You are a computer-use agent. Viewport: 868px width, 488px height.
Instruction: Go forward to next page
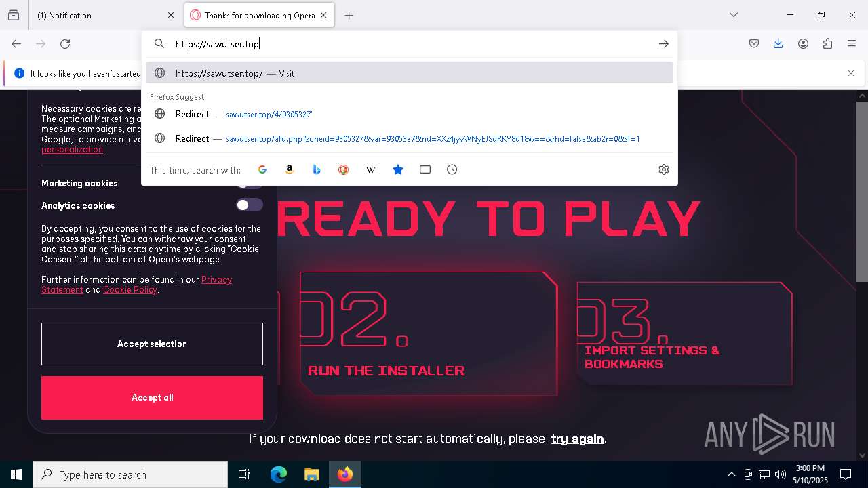pyautogui.click(x=41, y=44)
